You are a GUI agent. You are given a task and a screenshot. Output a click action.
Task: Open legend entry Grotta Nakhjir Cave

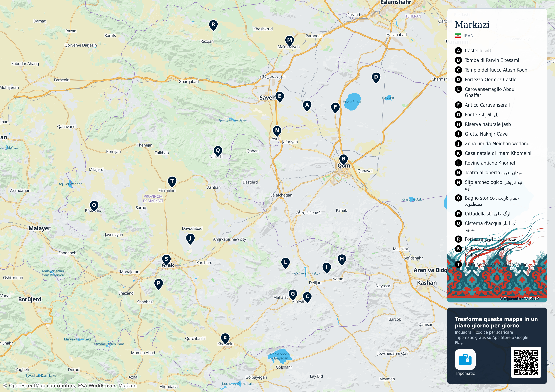[486, 134]
